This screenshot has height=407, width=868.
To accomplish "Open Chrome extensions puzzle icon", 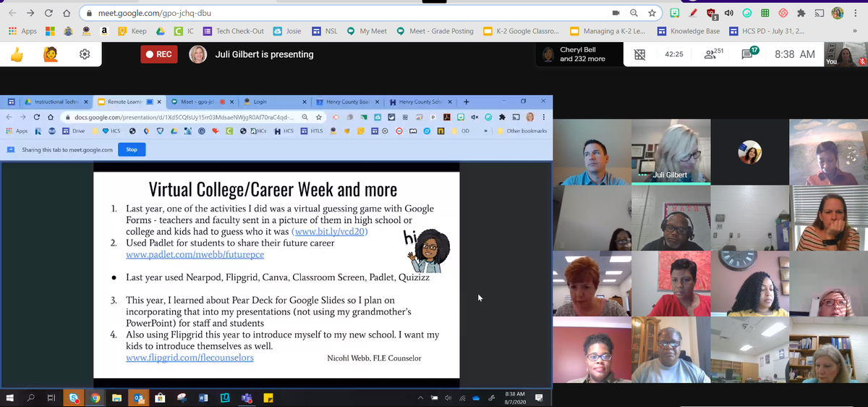I will (x=802, y=13).
